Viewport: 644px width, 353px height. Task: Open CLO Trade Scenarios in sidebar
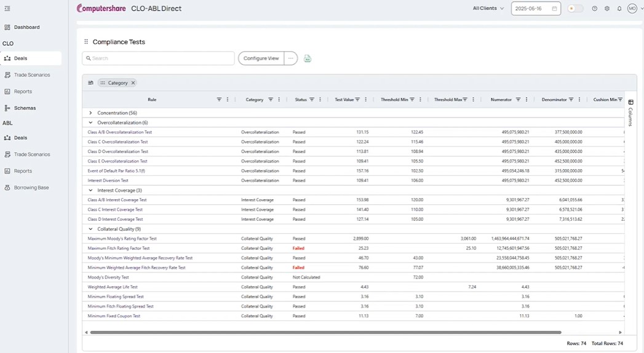[32, 75]
